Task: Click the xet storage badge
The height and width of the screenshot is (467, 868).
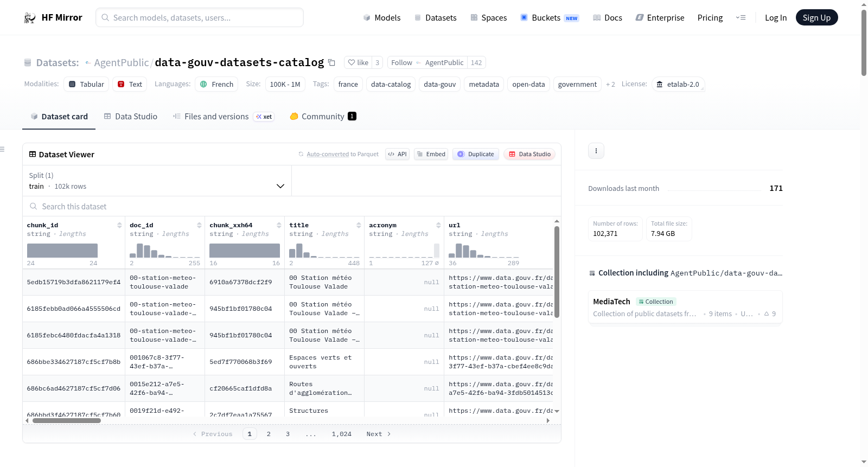Action: click(264, 117)
